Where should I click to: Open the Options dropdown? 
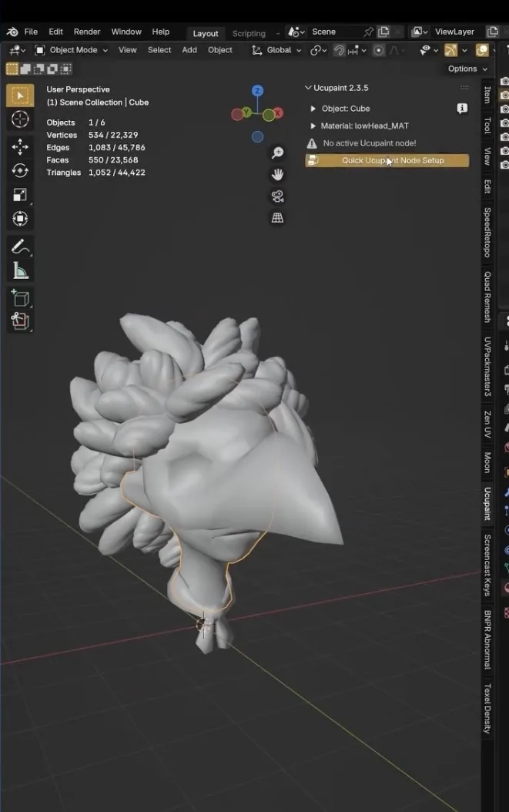[x=467, y=69]
